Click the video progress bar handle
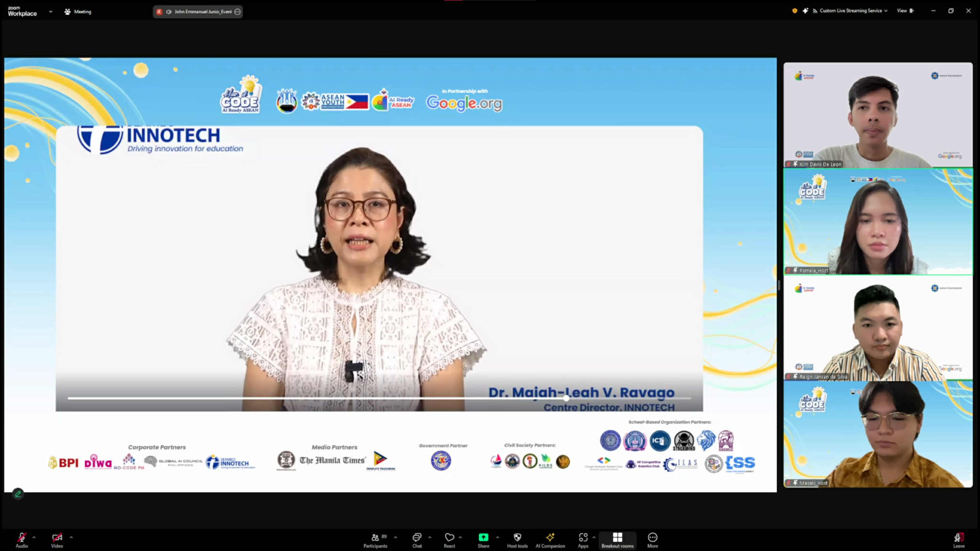Screen dimensions: 980x551 [x=566, y=398]
